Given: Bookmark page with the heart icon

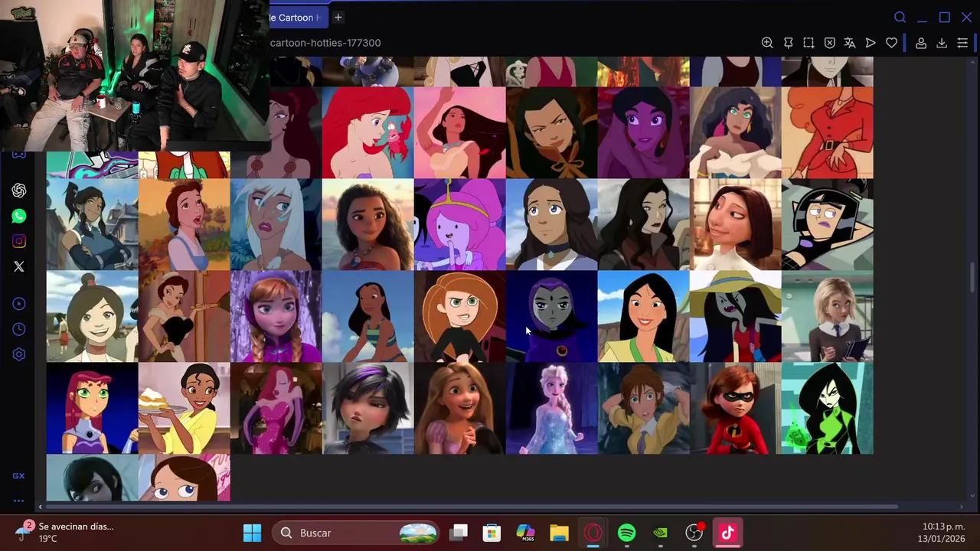Looking at the screenshot, I should coord(891,43).
